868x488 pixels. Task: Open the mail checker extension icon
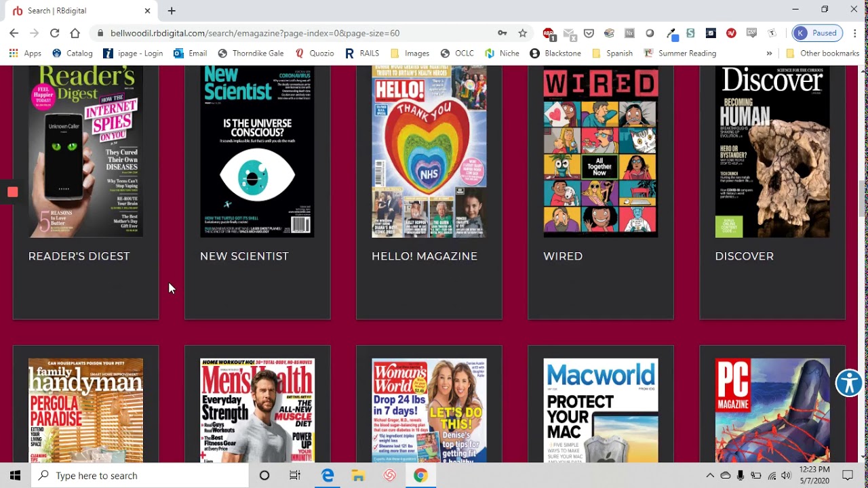569,33
